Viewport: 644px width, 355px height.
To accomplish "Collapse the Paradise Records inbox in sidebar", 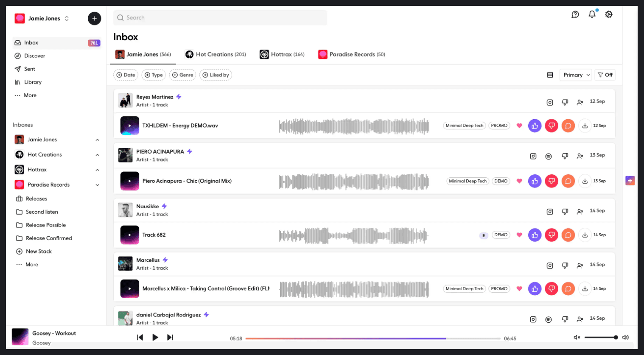I will 98,184.
